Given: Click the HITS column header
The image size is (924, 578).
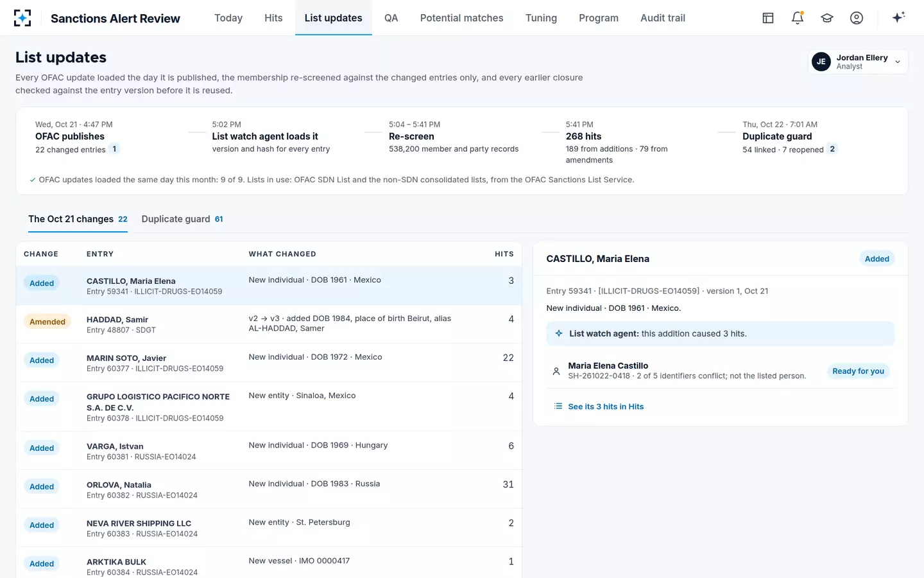Looking at the screenshot, I should point(504,254).
